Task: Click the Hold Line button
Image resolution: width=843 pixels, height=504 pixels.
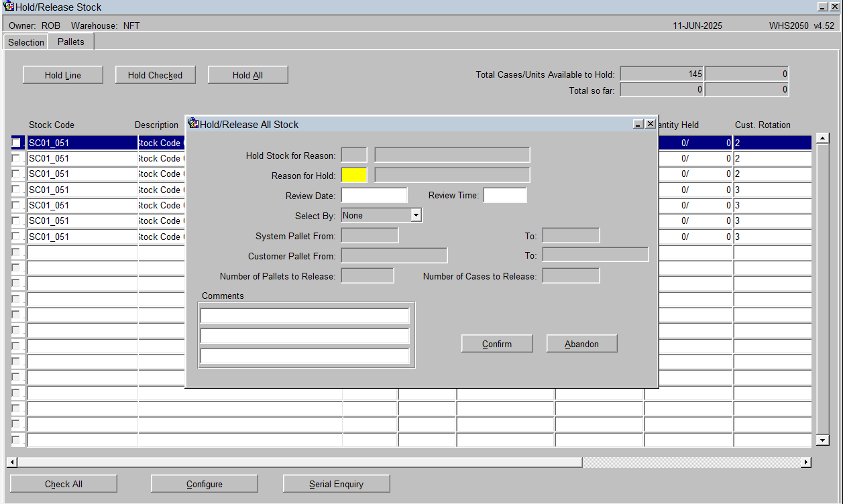Action: (x=63, y=75)
